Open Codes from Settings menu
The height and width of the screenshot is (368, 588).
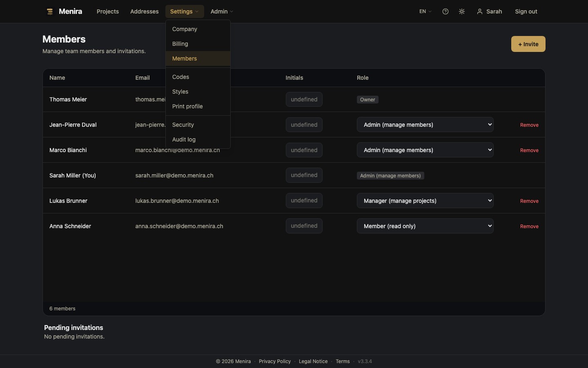click(x=198, y=77)
